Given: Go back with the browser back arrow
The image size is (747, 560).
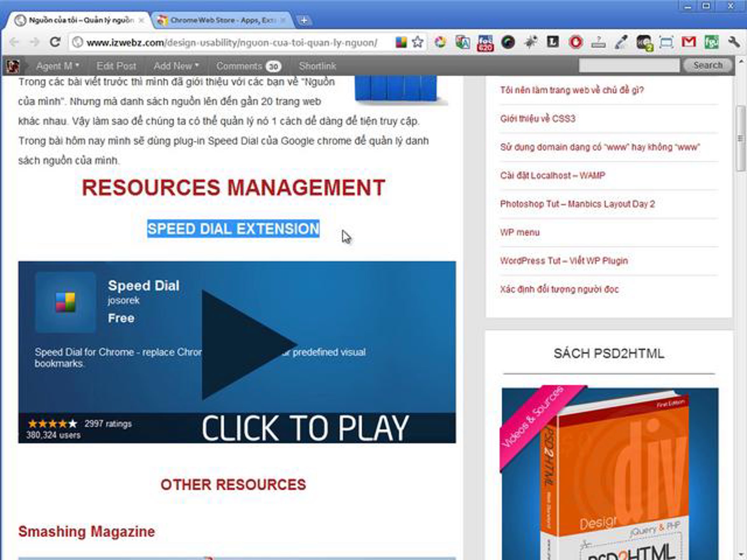Looking at the screenshot, I should point(14,43).
